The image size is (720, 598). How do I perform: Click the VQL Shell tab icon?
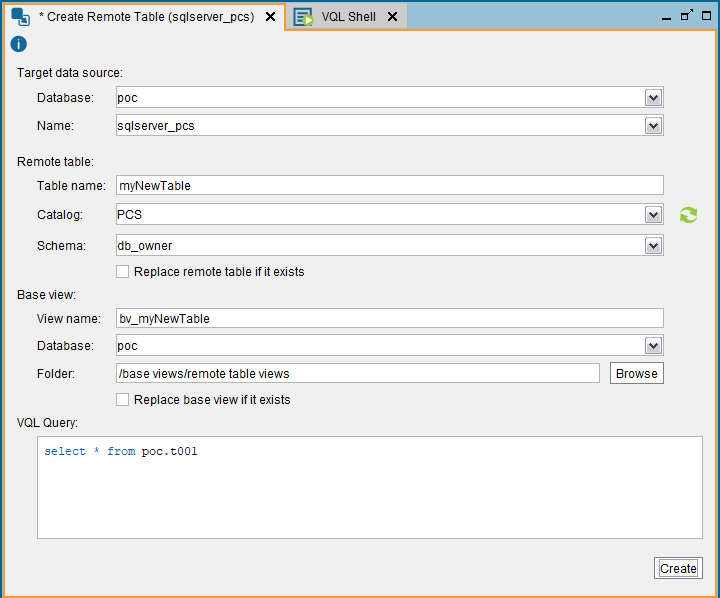(x=303, y=17)
